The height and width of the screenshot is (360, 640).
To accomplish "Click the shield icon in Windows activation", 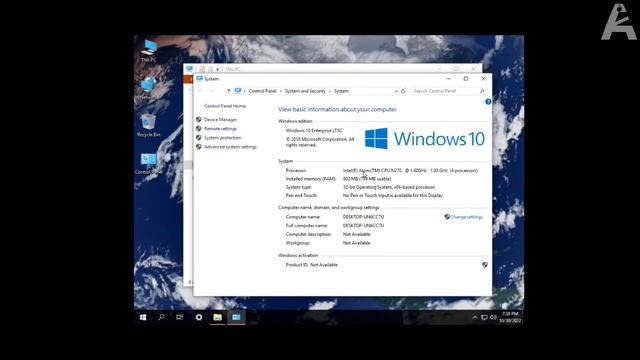I will [x=484, y=264].
